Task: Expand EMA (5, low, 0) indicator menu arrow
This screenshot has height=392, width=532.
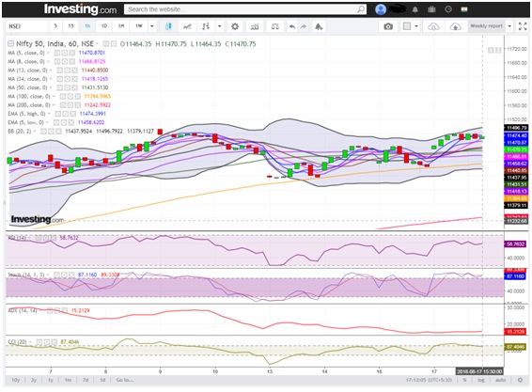Action: [48, 122]
